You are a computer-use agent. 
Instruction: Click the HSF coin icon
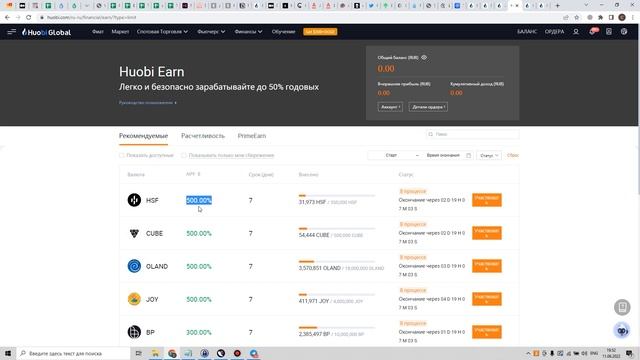pos(134,200)
